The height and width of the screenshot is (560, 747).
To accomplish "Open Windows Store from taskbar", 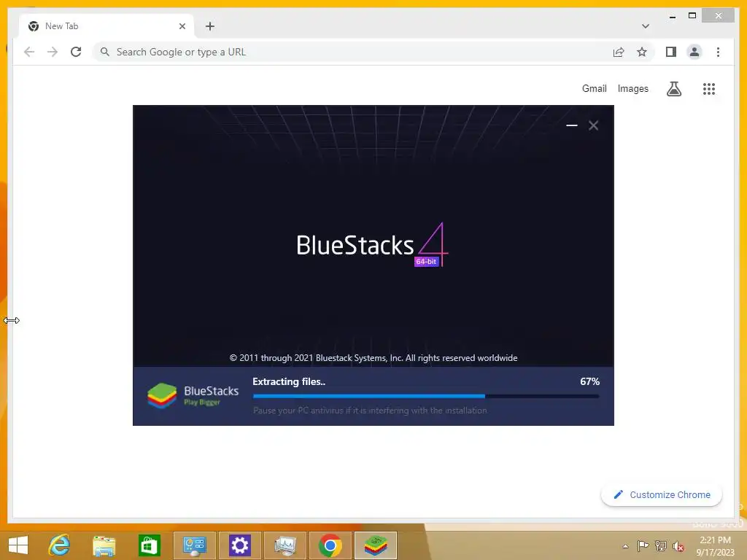I will 149,545.
